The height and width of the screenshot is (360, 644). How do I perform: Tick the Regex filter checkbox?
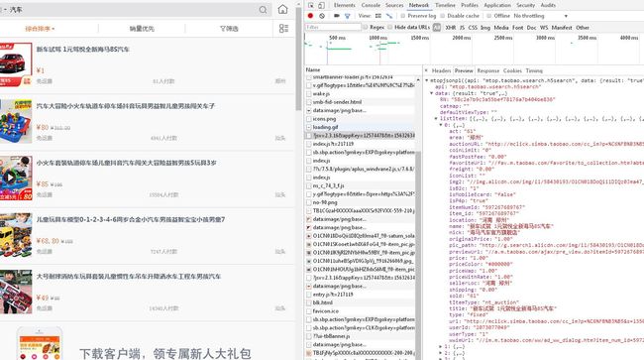pos(365,27)
